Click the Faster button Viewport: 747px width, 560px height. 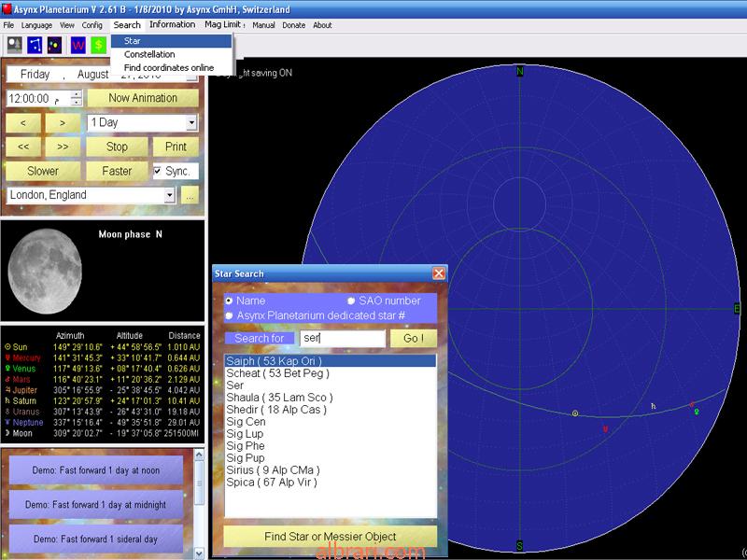(117, 171)
